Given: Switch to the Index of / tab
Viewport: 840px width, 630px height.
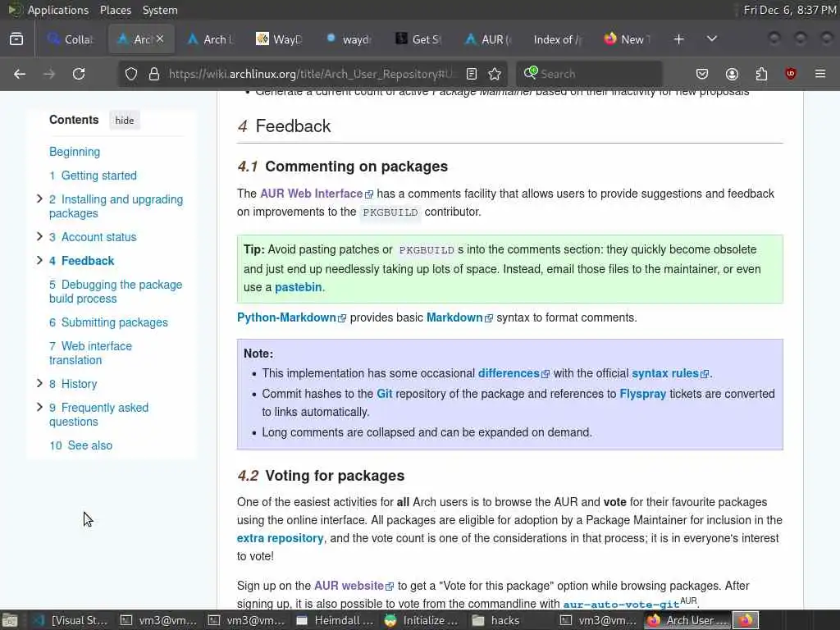Looking at the screenshot, I should (x=558, y=39).
